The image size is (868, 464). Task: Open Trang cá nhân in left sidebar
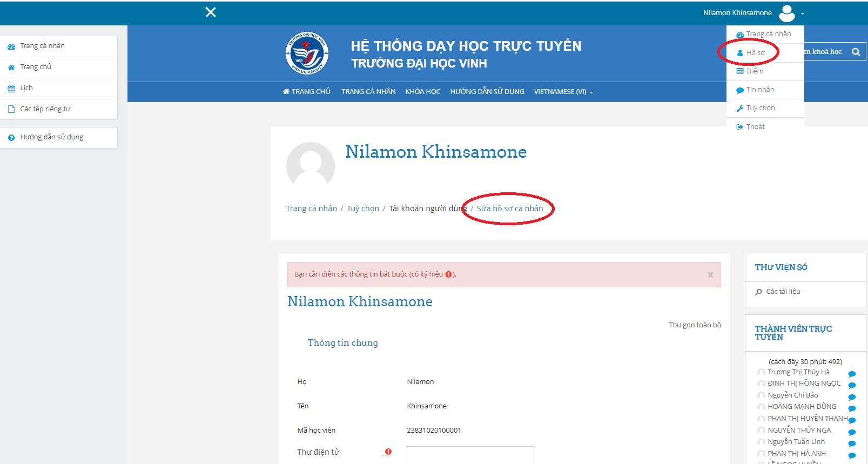pyautogui.click(x=59, y=46)
